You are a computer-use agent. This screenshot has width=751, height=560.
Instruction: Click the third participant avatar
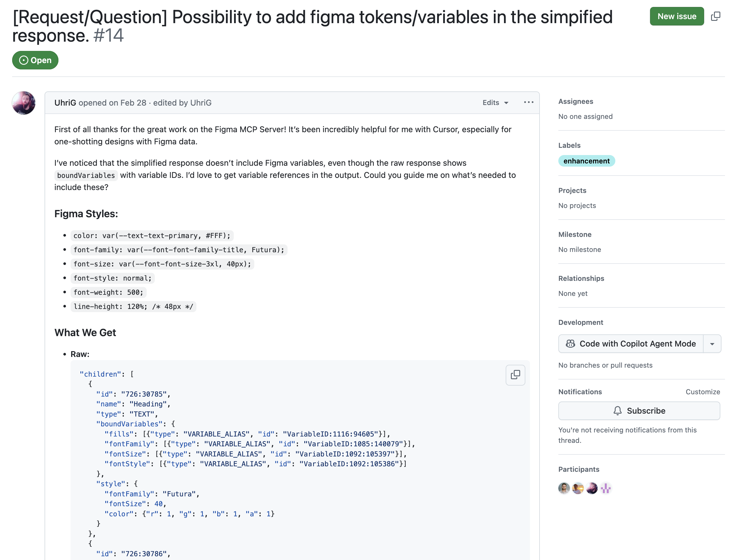[592, 488]
